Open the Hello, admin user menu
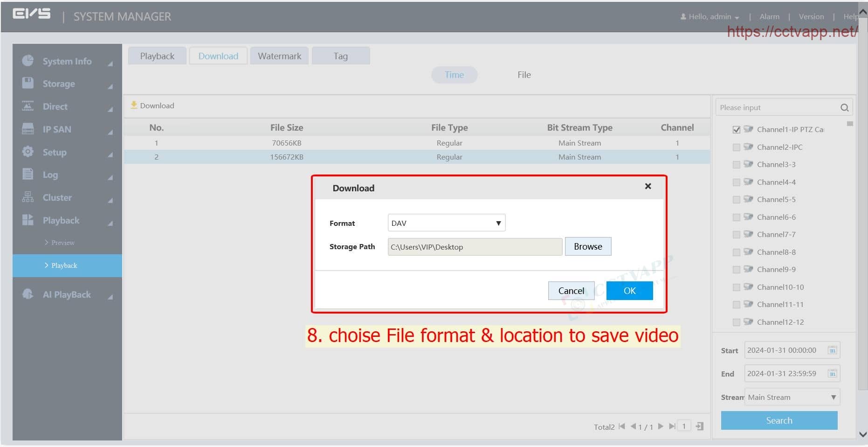The width and height of the screenshot is (868, 447). (710, 17)
